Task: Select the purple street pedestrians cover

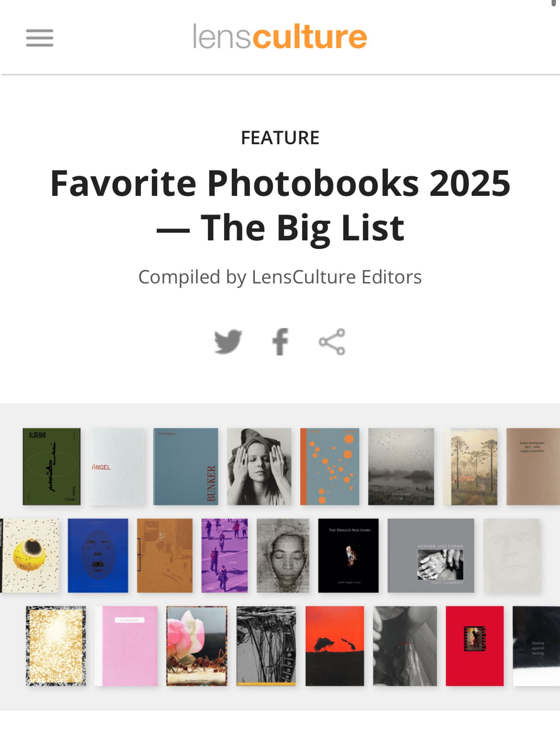Action: click(x=224, y=556)
